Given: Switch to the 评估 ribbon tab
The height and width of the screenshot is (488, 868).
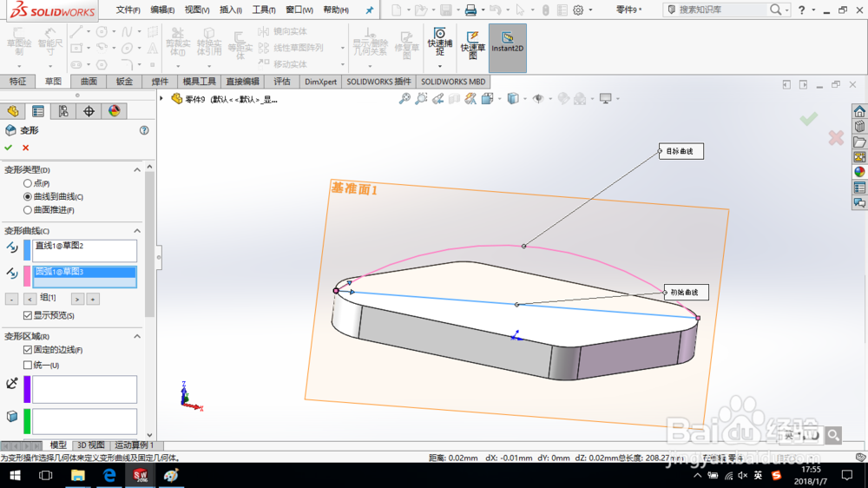Looking at the screenshot, I should pos(282,82).
